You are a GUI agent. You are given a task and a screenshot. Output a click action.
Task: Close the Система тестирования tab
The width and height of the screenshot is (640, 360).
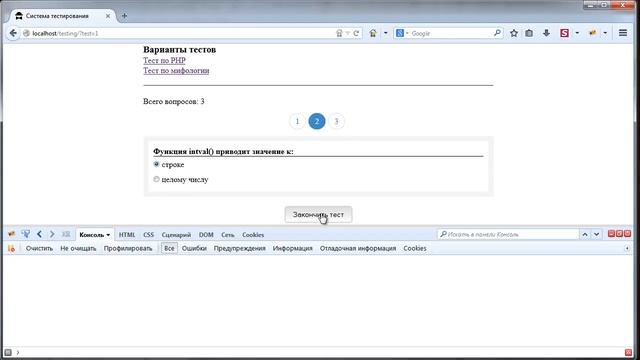click(108, 16)
